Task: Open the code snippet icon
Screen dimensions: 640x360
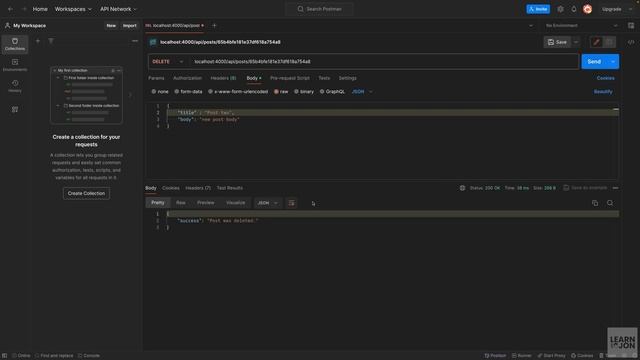Action: [631, 42]
